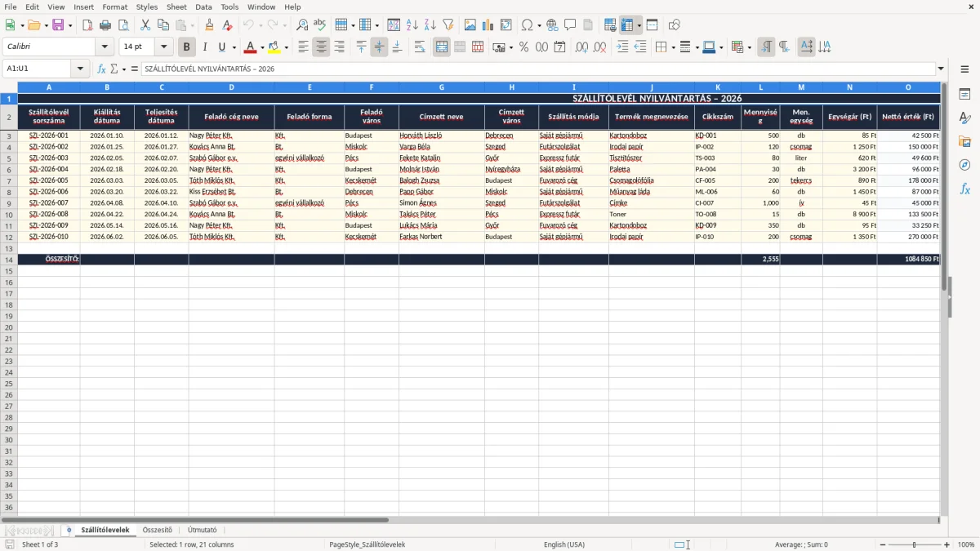Viewport: 980px width, 551px height.
Task: Click Zoom In plus button
Action: pyautogui.click(x=947, y=544)
